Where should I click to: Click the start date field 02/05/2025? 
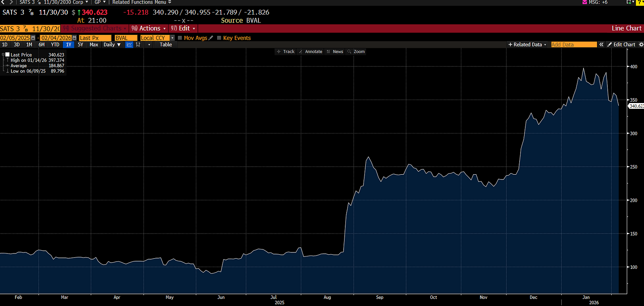(x=15, y=38)
